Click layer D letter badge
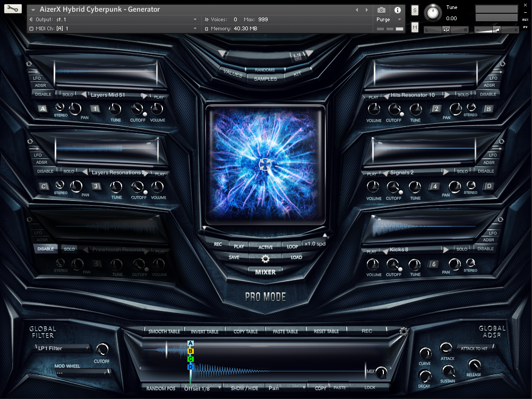532x399 pixels. (x=488, y=186)
